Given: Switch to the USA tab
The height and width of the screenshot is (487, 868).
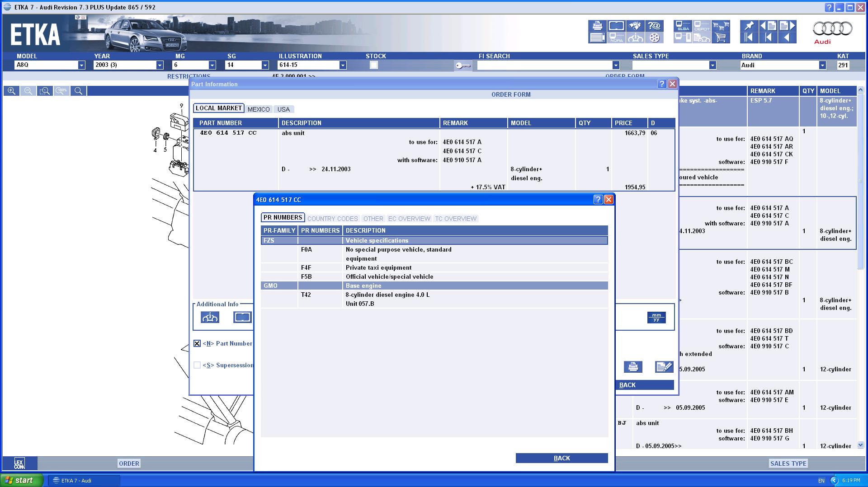Looking at the screenshot, I should coord(283,109).
